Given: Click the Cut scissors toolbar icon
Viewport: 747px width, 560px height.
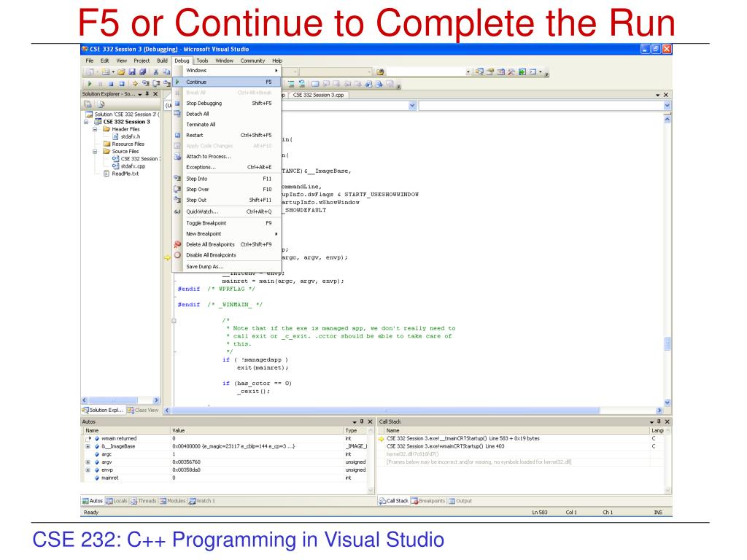Looking at the screenshot, I should [156, 72].
